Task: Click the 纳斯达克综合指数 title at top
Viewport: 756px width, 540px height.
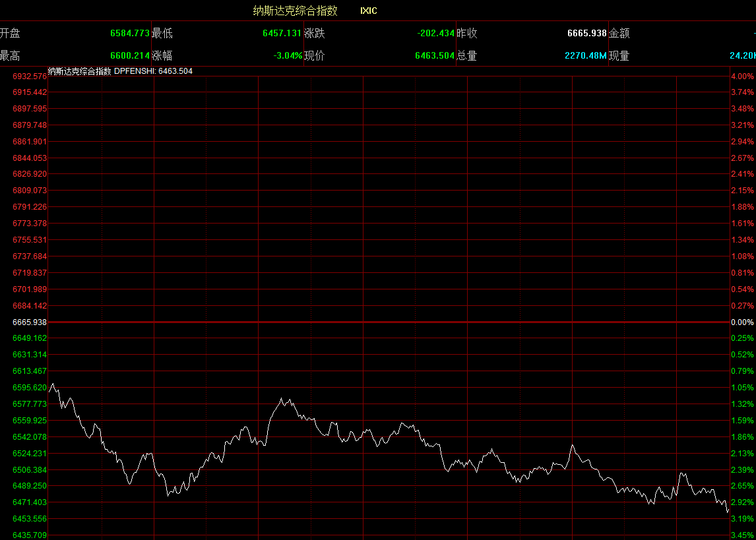Action: click(x=295, y=11)
